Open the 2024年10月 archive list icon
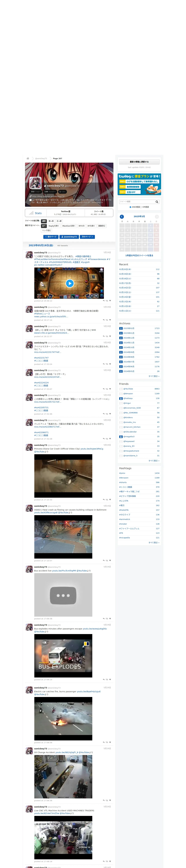 pyautogui.click(x=121, y=347)
